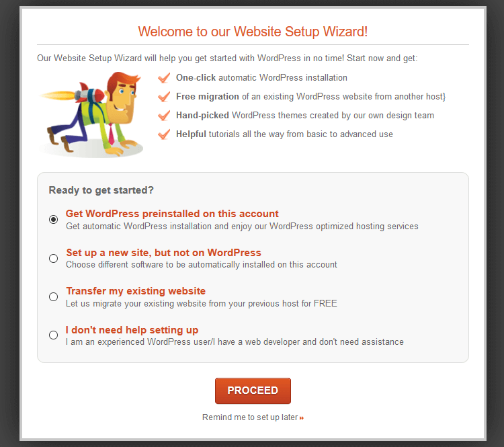Click the Welcome to our Website Setup Wizard title
The height and width of the screenshot is (447, 504).
point(253,32)
